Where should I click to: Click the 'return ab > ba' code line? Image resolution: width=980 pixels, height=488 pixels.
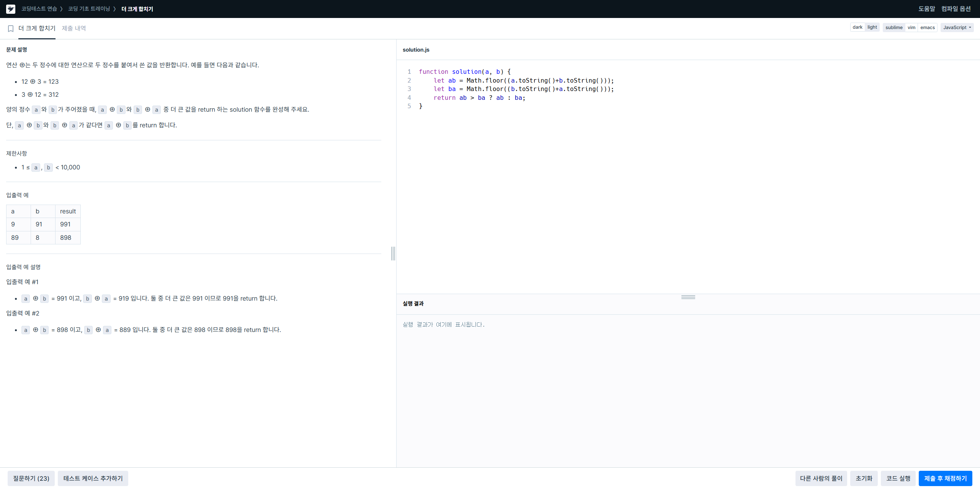point(479,98)
